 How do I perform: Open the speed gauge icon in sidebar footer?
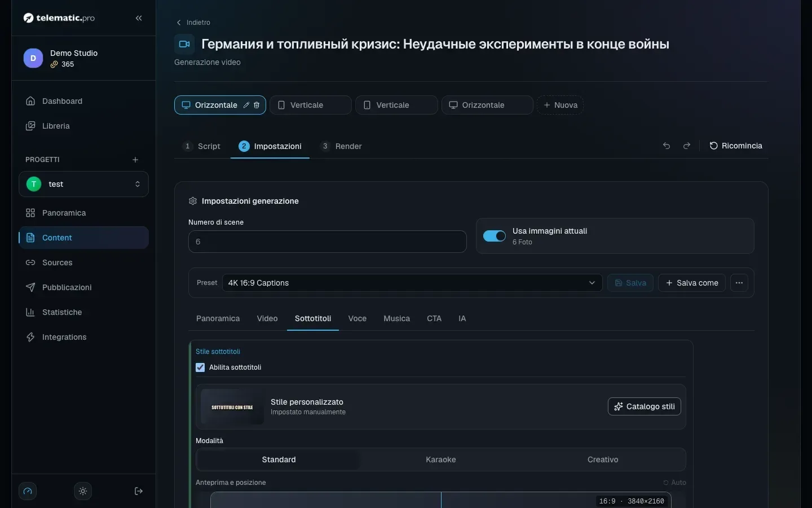coord(28,491)
